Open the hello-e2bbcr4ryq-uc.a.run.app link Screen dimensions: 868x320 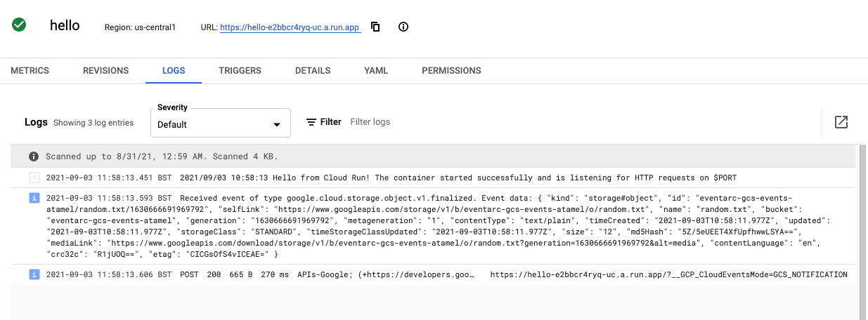point(290,27)
